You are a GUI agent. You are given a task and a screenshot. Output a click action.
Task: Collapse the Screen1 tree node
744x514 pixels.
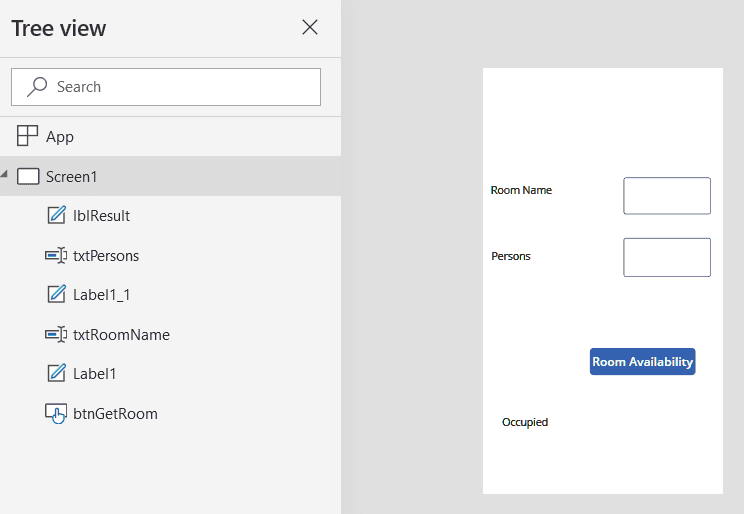(x=4, y=174)
